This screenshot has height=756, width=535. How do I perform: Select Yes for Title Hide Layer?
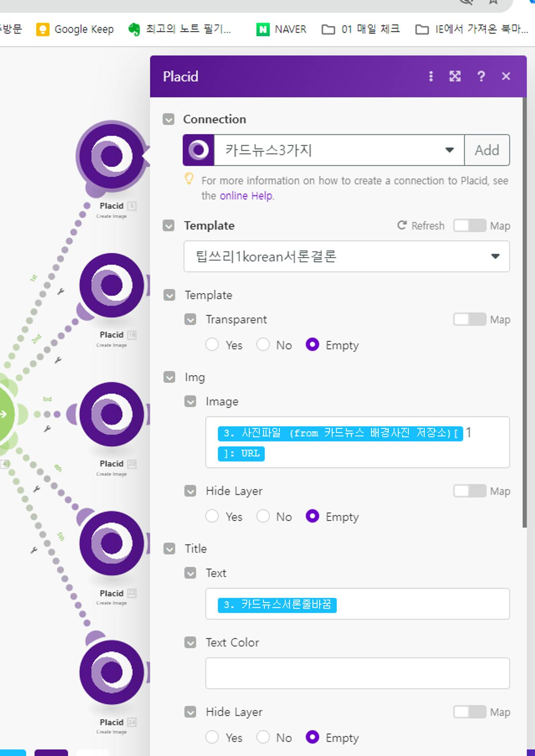(x=212, y=737)
